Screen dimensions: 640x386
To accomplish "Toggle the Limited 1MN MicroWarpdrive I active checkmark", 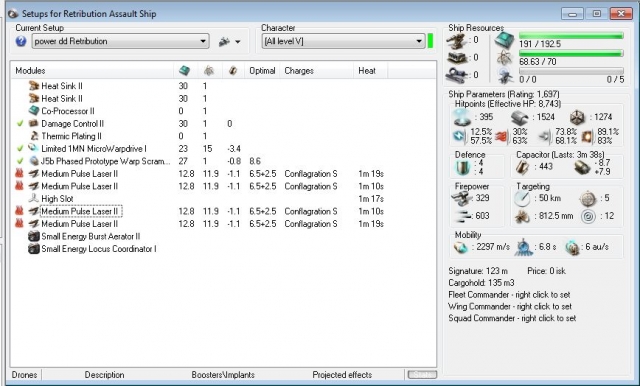I will pos(20,149).
